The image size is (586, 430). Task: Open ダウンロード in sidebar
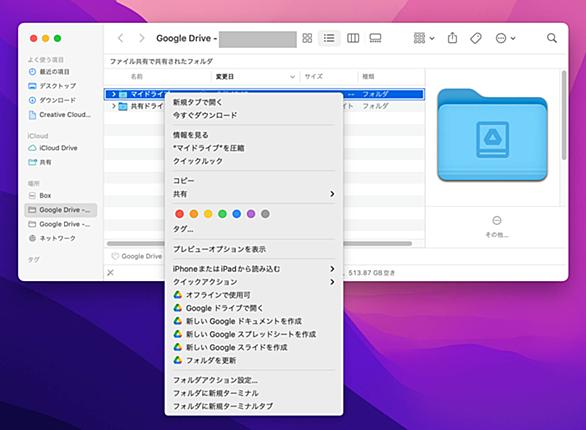pyautogui.click(x=52, y=100)
